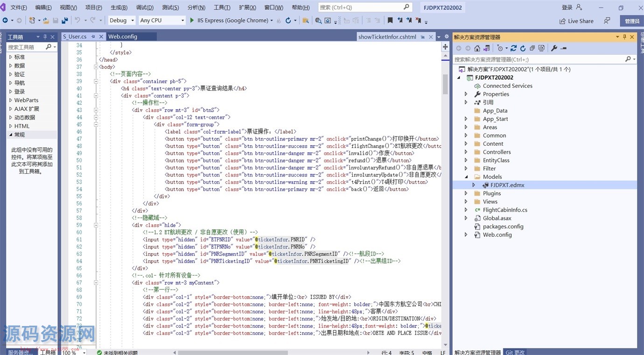Click the Undo arrow icon

(77, 21)
